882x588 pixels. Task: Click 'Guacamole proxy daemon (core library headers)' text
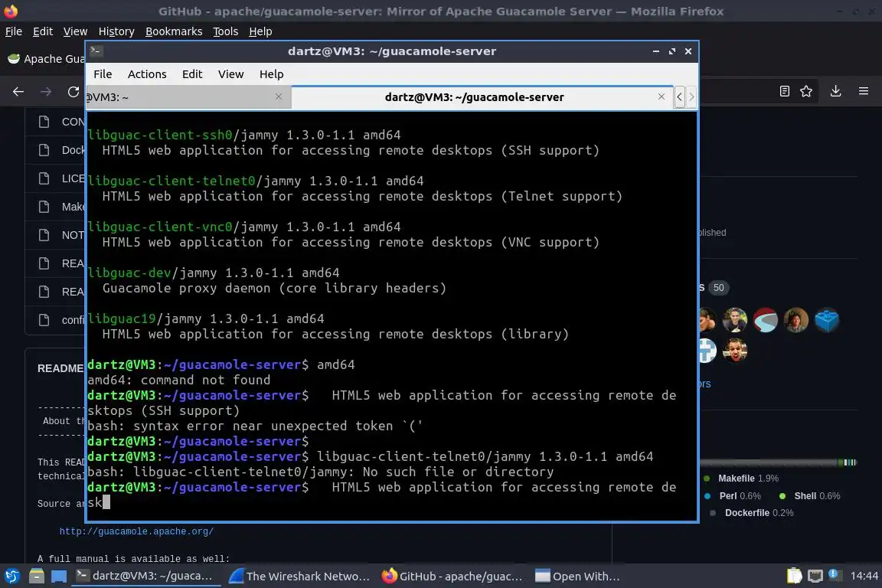275,288
